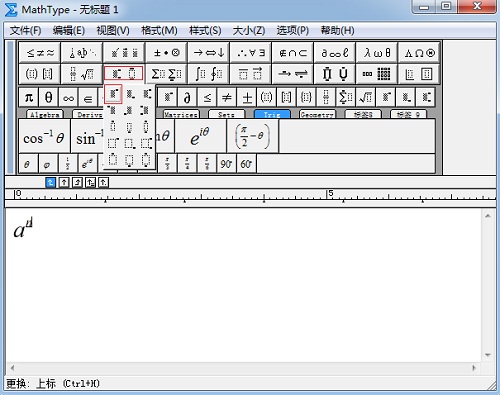500x395 pixels.
Task: Insert the e to the iθ expression
Action: tap(200, 136)
